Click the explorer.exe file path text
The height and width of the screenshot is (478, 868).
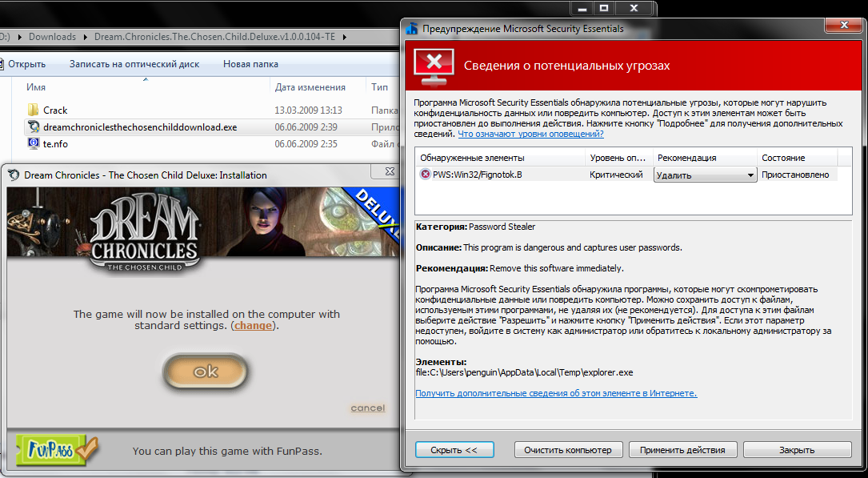coord(524,372)
